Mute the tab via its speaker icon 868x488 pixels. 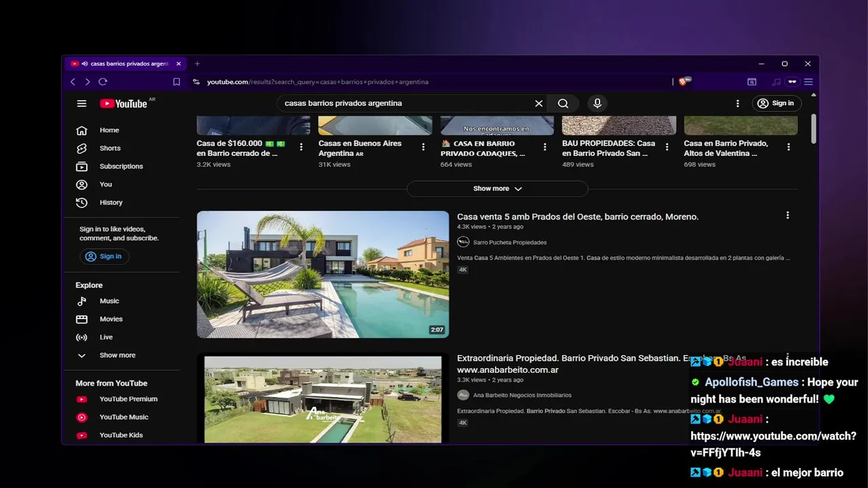point(85,64)
